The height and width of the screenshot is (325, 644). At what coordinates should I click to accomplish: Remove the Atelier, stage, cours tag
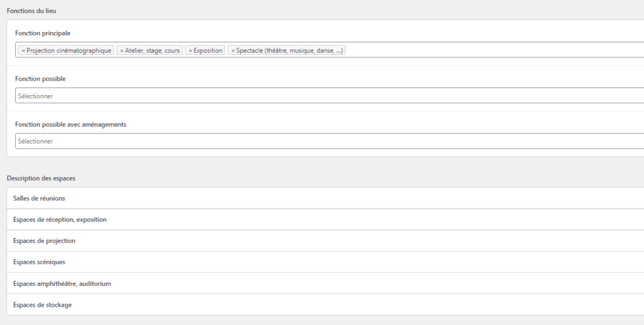121,50
